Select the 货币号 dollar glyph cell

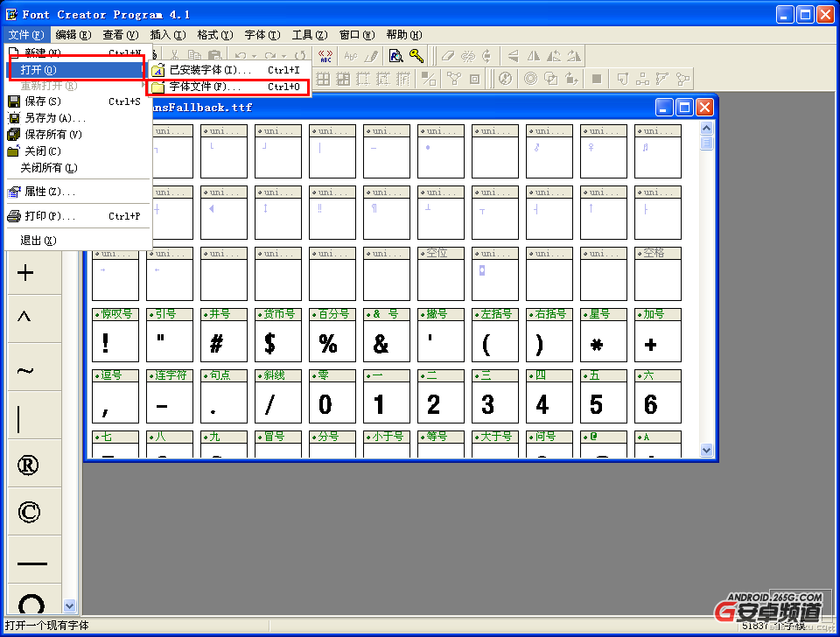click(x=278, y=335)
